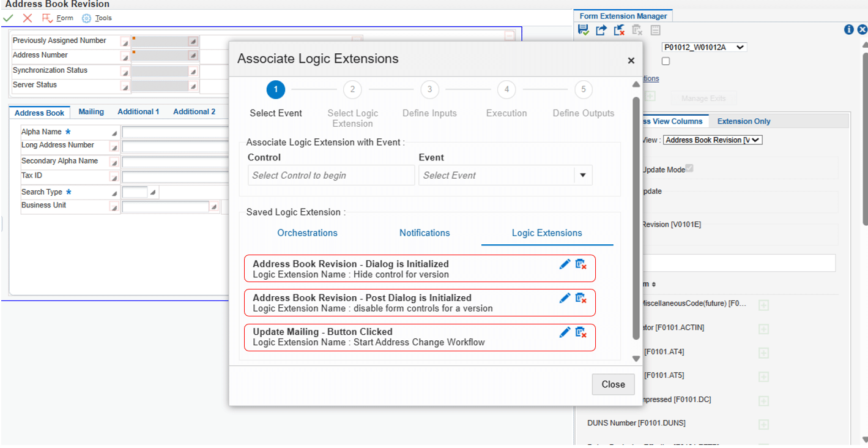
Task: Click the dialog's vertical scrollbar
Action: pos(636,214)
